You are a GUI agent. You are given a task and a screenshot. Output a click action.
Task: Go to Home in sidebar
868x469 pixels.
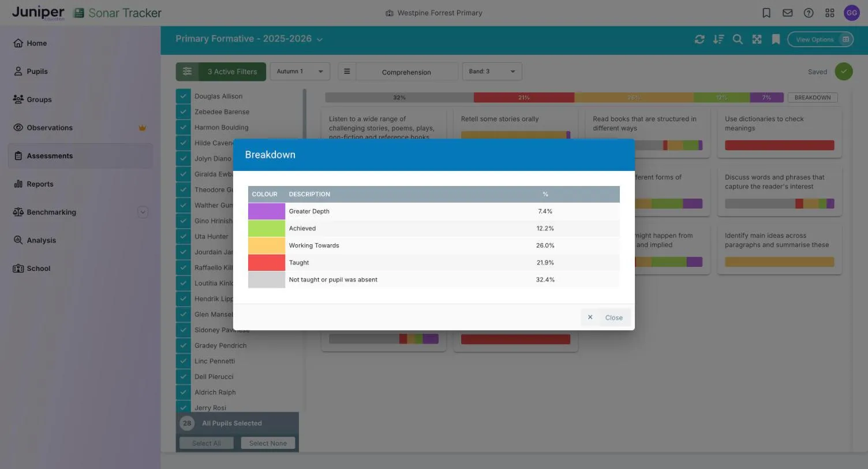click(x=80, y=43)
